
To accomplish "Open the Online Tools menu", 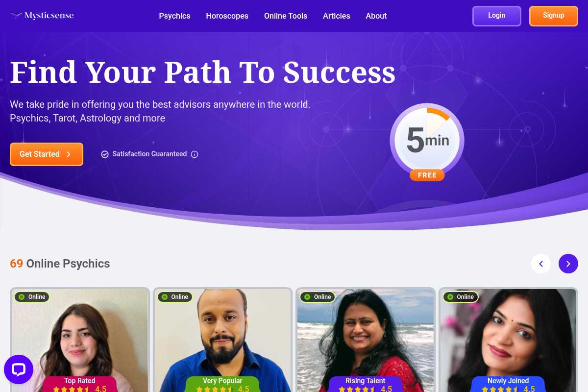I will click(286, 16).
